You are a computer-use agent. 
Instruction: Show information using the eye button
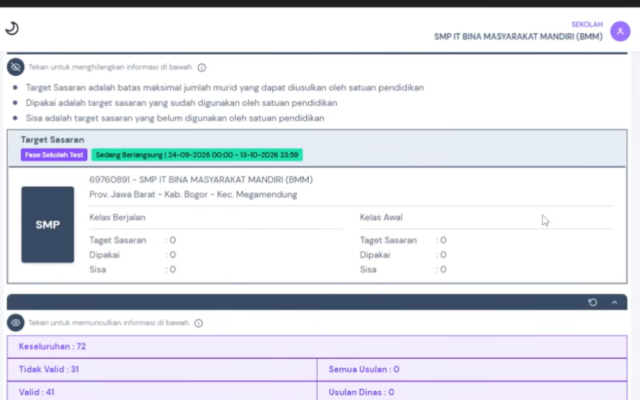(16, 322)
